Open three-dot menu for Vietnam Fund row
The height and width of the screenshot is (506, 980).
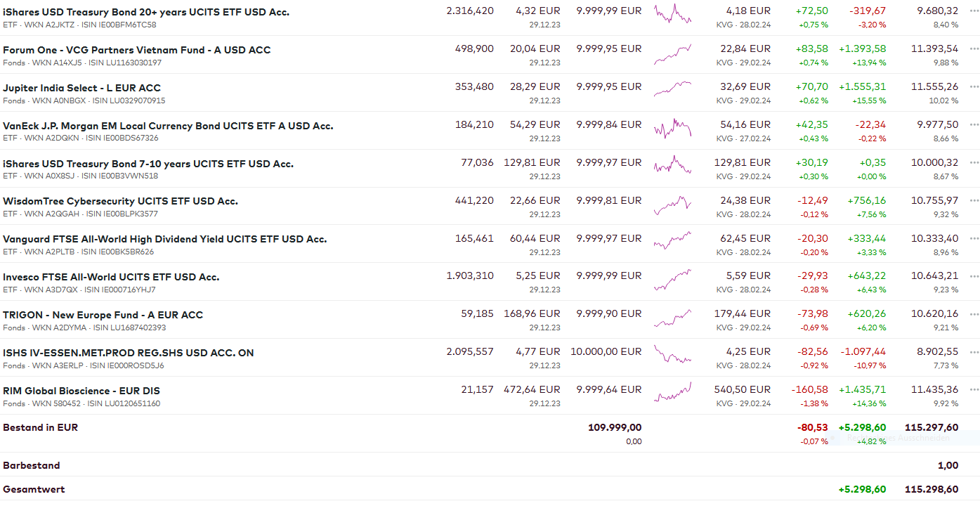[973, 49]
